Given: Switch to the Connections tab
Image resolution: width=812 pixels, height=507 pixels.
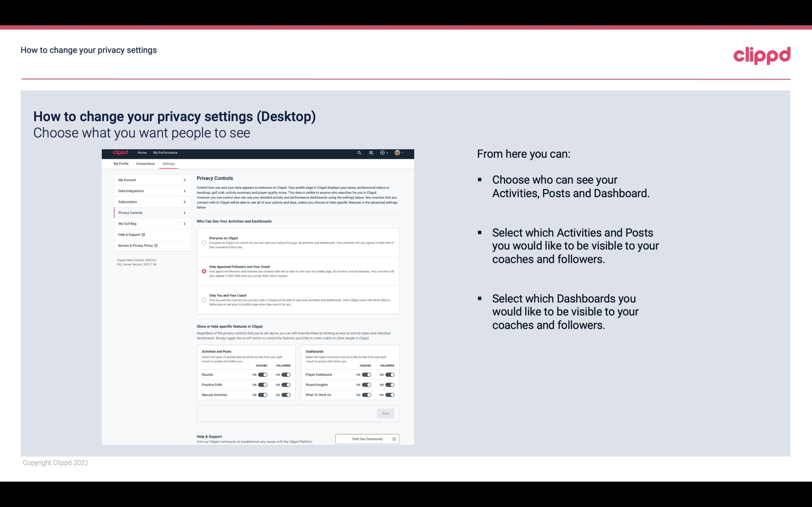Looking at the screenshot, I should pos(145,163).
